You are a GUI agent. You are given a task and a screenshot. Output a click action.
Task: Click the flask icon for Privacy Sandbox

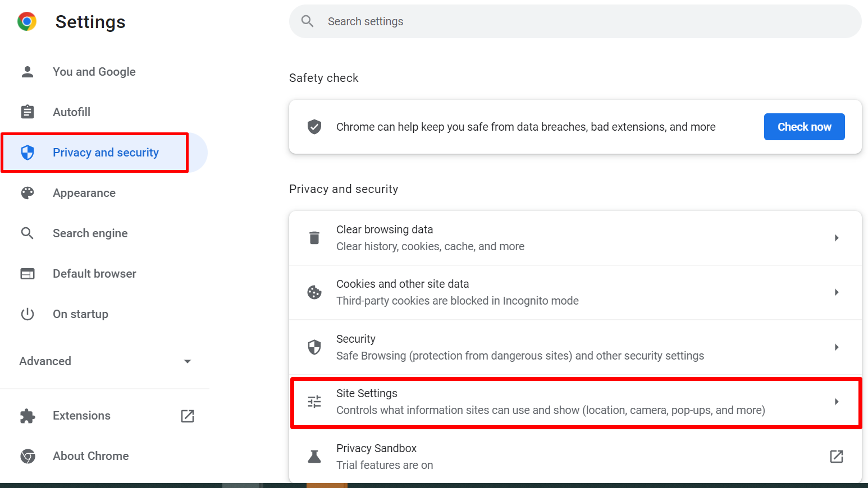tap(314, 457)
